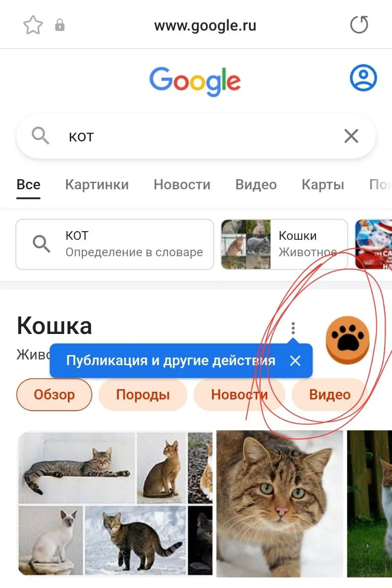Click the КОТ Определение в словаре suggestion
Screen dimensions: 392x588
coord(115,244)
